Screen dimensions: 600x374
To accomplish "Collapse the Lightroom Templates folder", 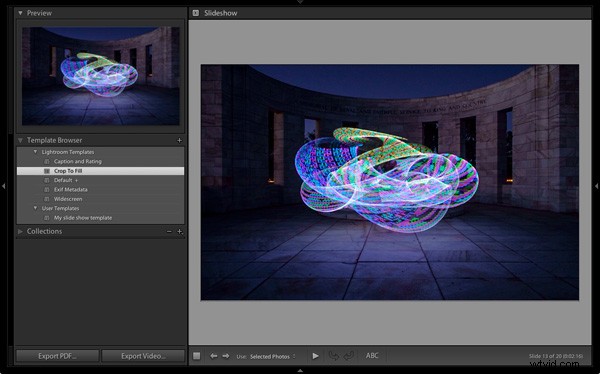I will coord(35,152).
